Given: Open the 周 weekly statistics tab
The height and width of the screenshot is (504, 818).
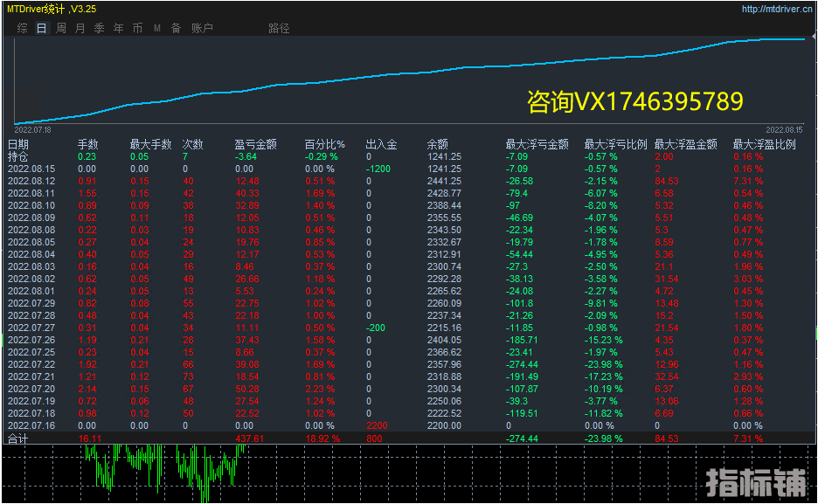Looking at the screenshot, I should pyautogui.click(x=60, y=28).
